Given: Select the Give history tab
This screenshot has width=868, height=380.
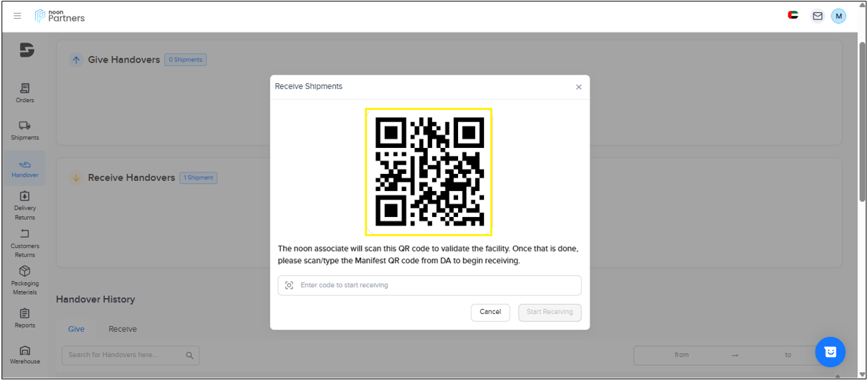Looking at the screenshot, I should 76,329.
